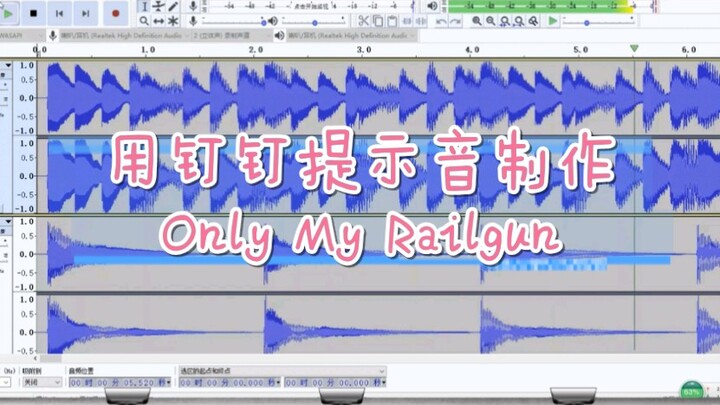
Task: Click the 4.0 mark on the timeline ruler
Action: pos(472,50)
